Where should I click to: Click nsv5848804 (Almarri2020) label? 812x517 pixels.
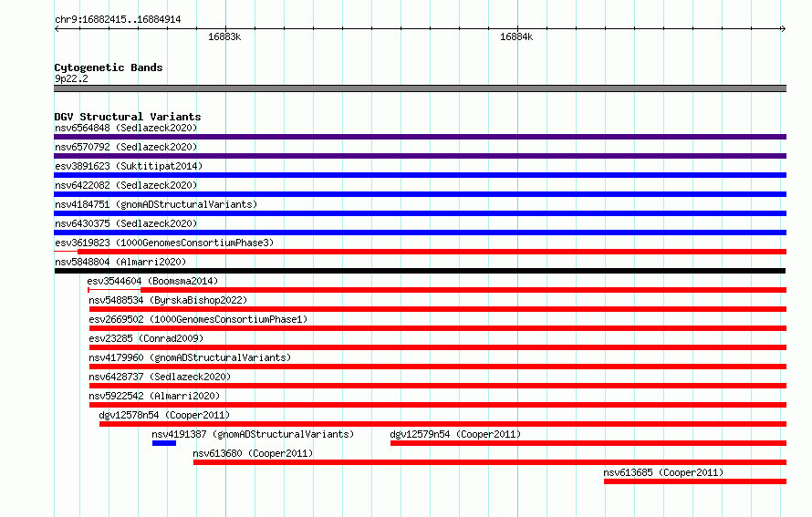120,262
